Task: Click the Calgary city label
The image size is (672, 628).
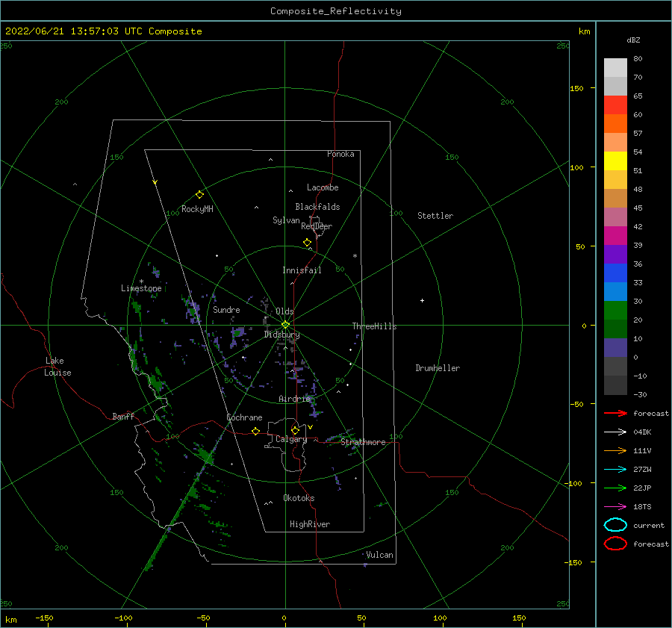Action: tap(291, 439)
